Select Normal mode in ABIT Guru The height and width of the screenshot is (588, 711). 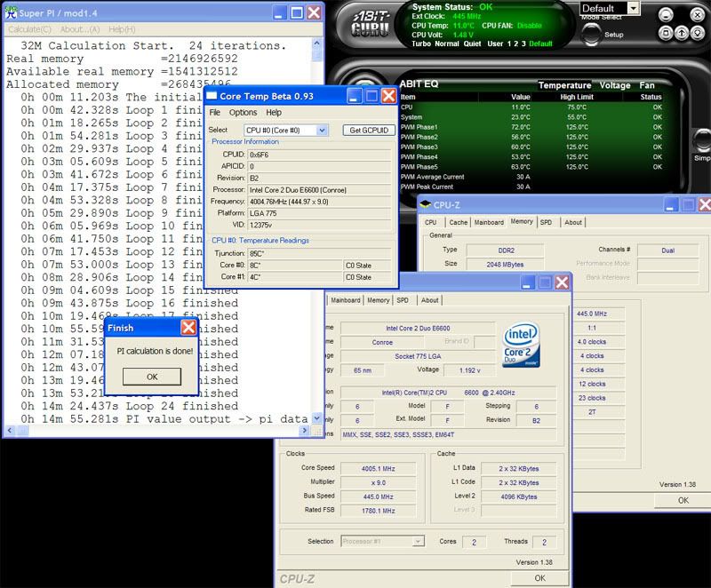[x=447, y=44]
